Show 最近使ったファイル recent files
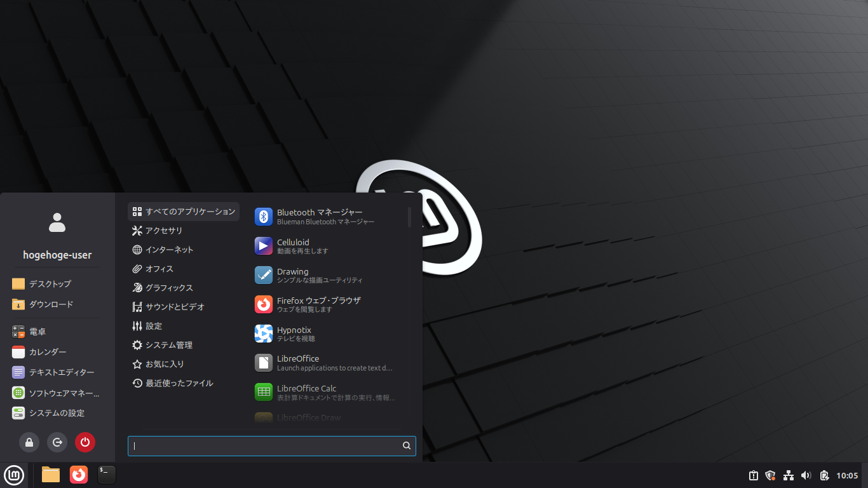This screenshot has height=488, width=868. pos(184,383)
